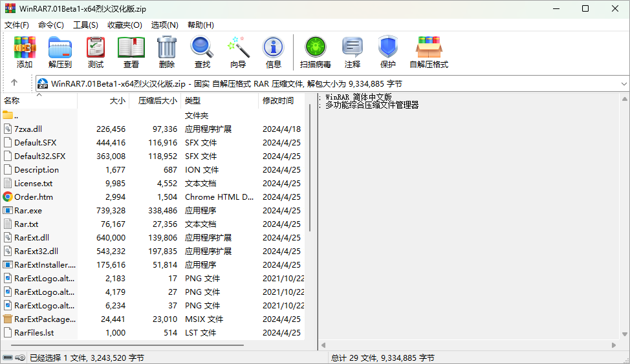The height and width of the screenshot is (364, 630).
Task: Open the 文件(F) menu
Action: pyautogui.click(x=17, y=25)
